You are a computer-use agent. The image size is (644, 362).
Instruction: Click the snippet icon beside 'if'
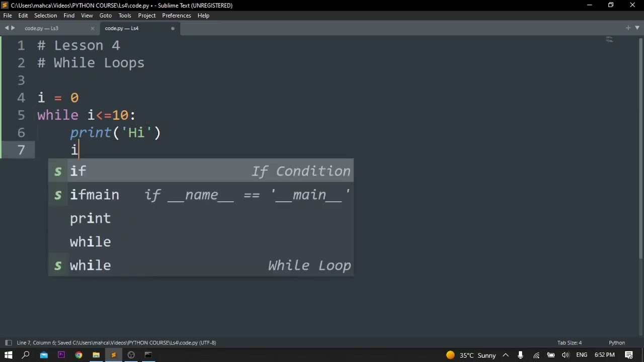58,171
